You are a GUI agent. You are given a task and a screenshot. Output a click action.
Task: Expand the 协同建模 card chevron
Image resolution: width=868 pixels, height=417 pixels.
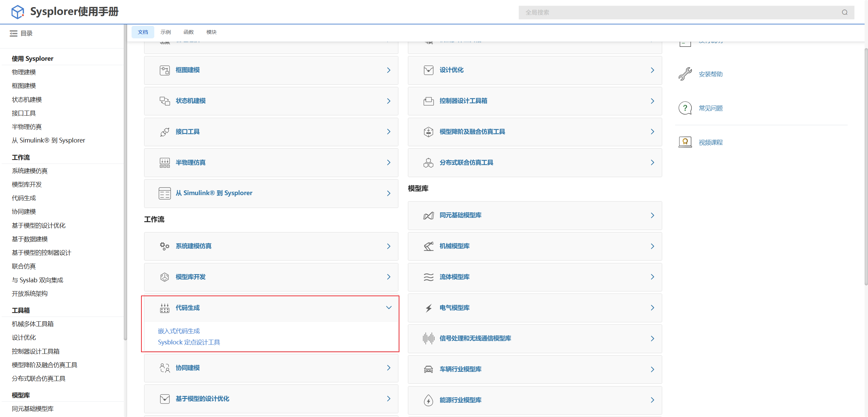(x=389, y=368)
